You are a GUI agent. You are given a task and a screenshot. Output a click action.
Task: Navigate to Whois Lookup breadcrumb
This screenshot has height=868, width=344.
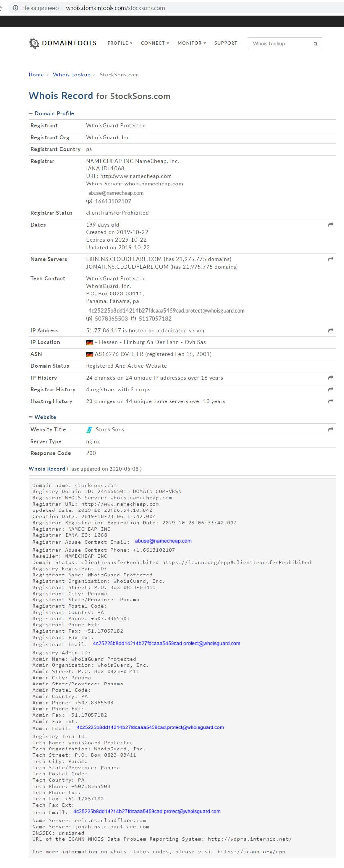coord(72,75)
